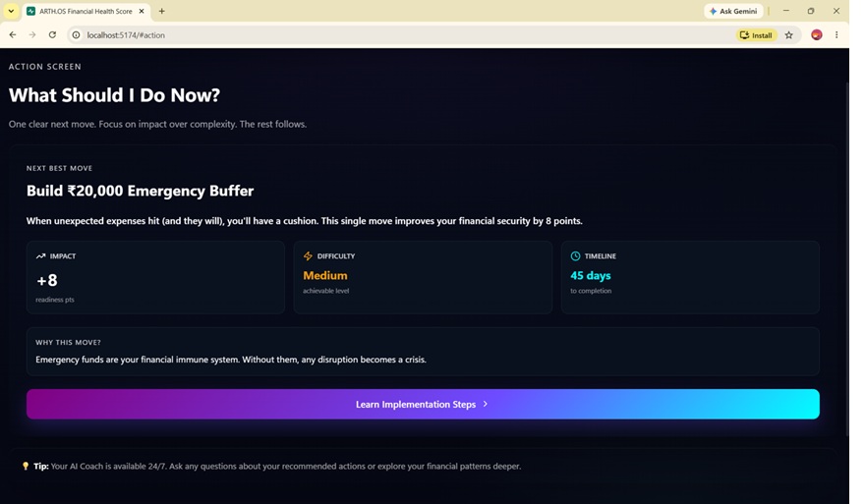Click the Difficulty lightning bolt icon

308,255
